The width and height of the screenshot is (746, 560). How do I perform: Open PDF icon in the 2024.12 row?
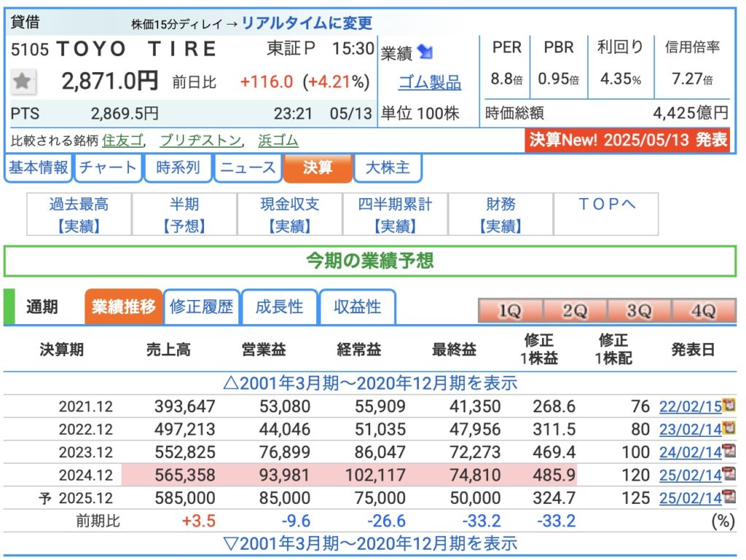tap(729, 473)
